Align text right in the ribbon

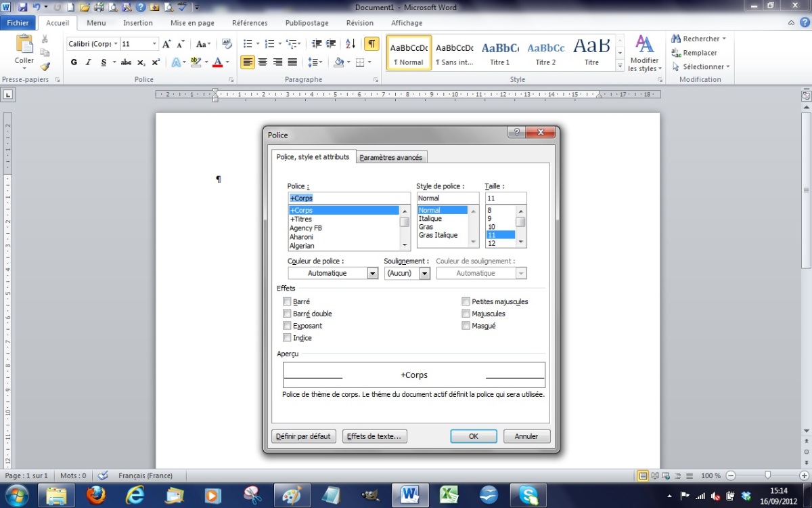coord(278,62)
